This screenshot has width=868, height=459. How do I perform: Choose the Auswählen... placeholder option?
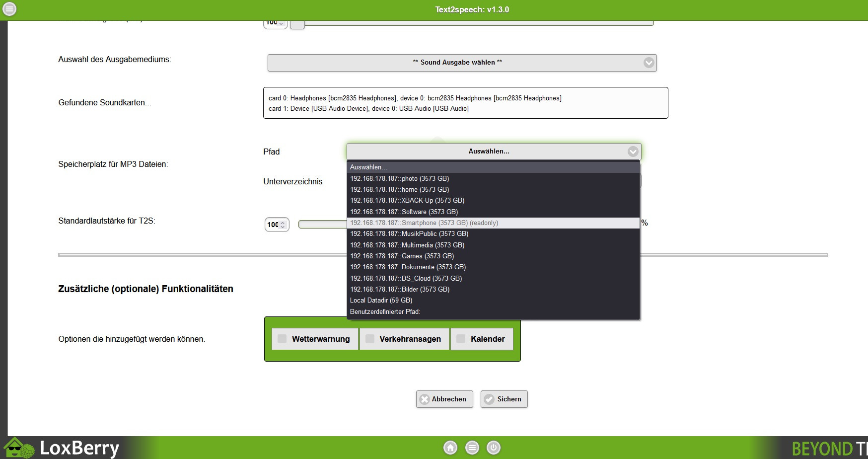[493, 167]
